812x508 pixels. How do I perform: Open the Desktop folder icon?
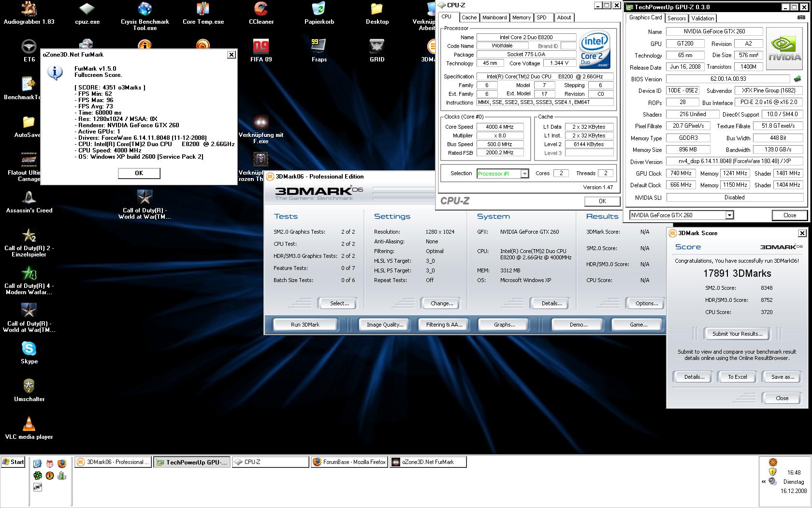coord(377,13)
